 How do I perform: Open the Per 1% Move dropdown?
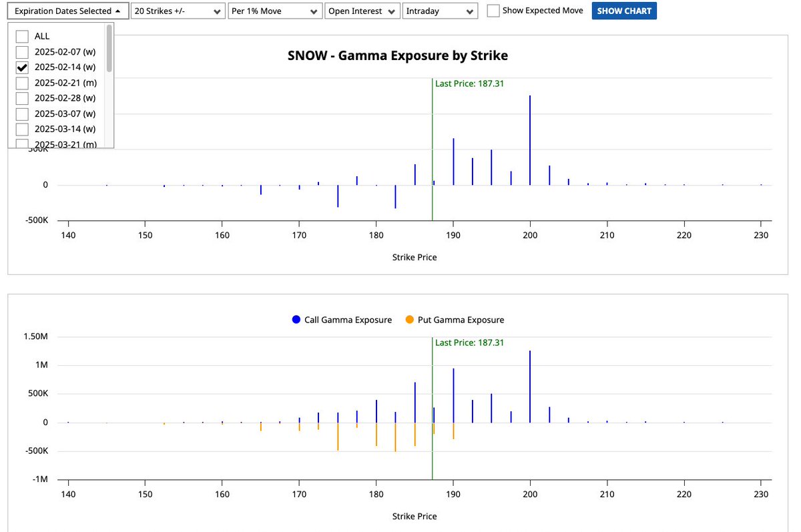tap(274, 11)
